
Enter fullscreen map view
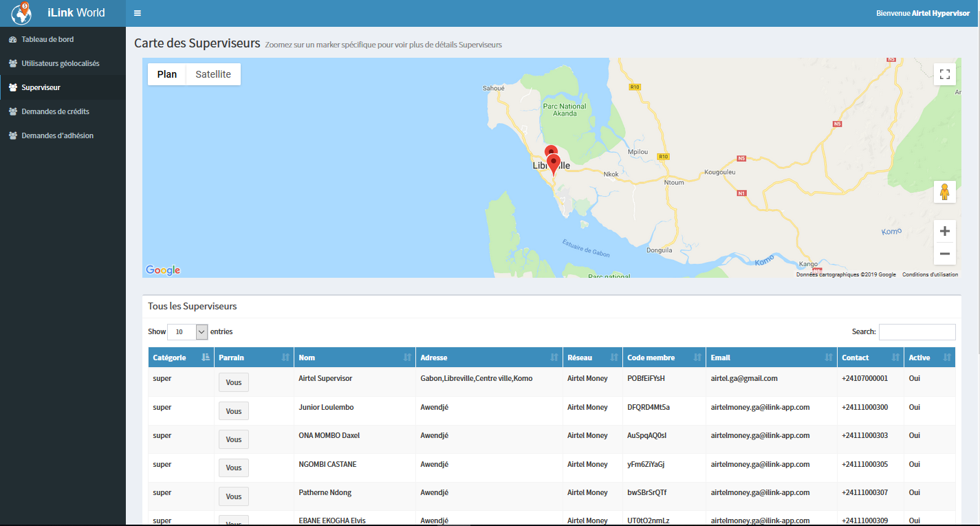tap(944, 74)
